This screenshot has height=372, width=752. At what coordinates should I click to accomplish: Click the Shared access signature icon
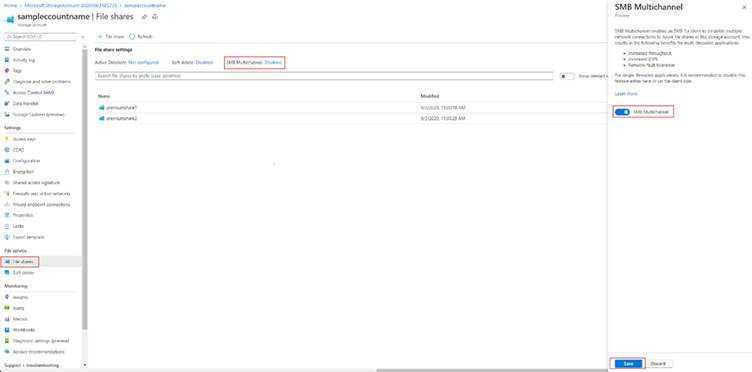(x=7, y=183)
